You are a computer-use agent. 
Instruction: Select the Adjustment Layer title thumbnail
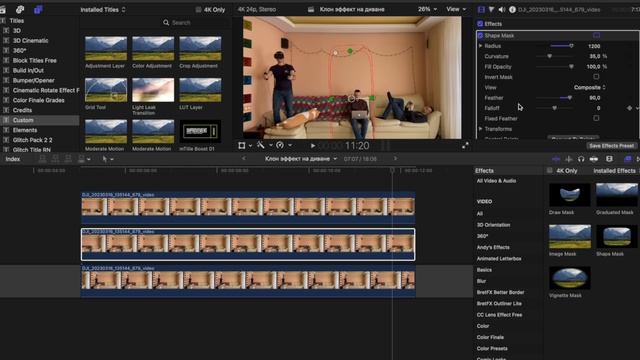[x=106, y=48]
